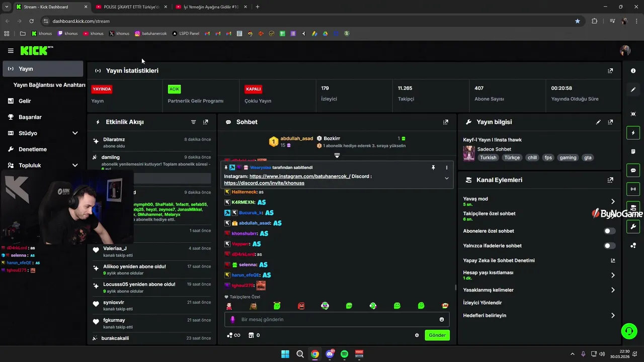Open the Open new tab plus button

click(x=258, y=7)
